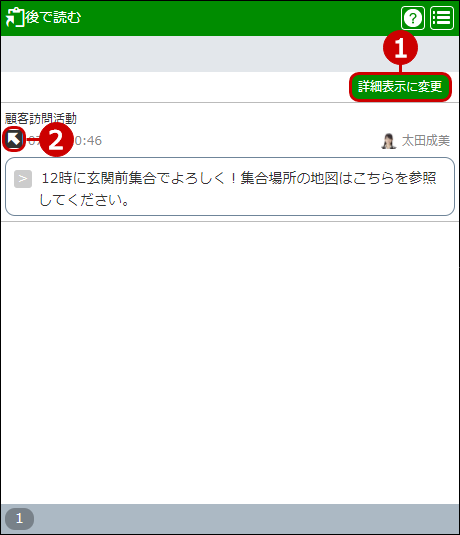Click red annotation marker number 1
This screenshot has width=460, height=535.
coord(400,47)
